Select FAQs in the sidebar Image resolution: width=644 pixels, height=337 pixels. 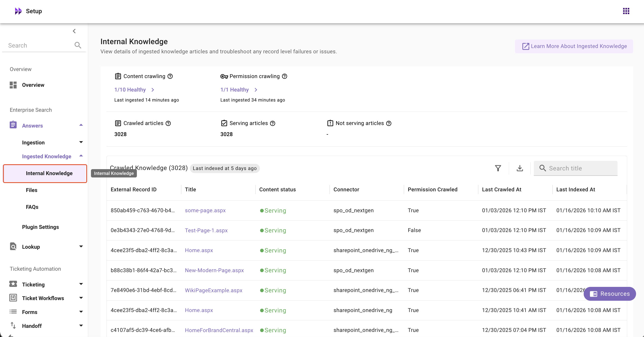pyautogui.click(x=32, y=207)
